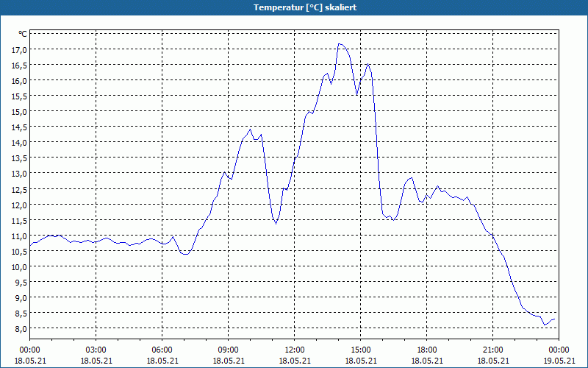Select the 12:00 x-axis time label

point(295,350)
